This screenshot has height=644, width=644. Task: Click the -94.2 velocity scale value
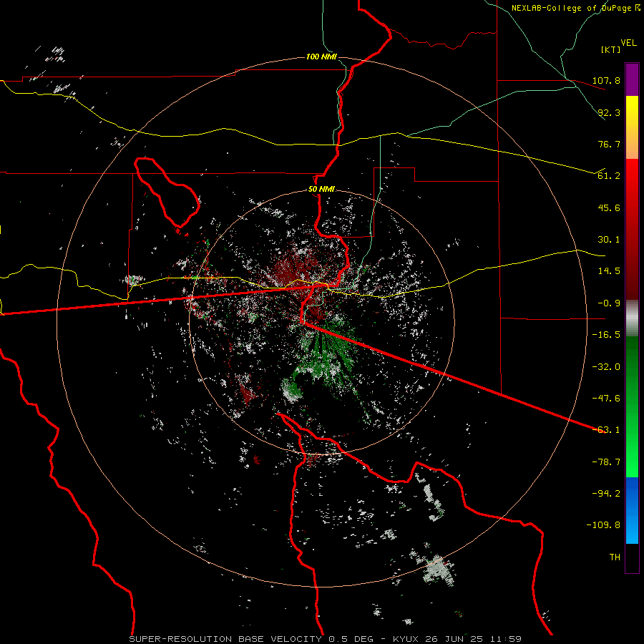click(x=606, y=494)
